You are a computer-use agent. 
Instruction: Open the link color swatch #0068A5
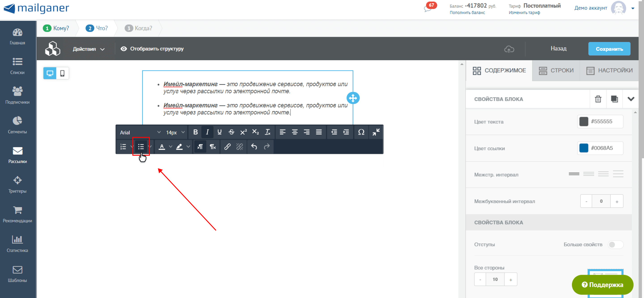tap(584, 148)
